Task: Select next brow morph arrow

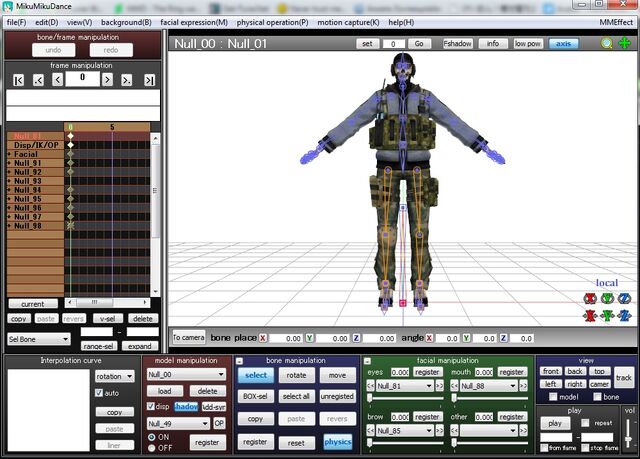Action: (440, 430)
